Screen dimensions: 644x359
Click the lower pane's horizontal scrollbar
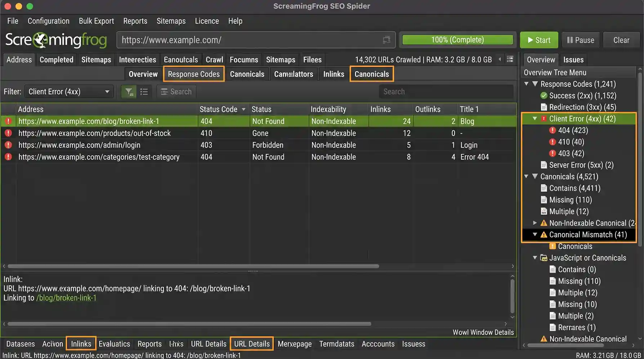(189, 324)
